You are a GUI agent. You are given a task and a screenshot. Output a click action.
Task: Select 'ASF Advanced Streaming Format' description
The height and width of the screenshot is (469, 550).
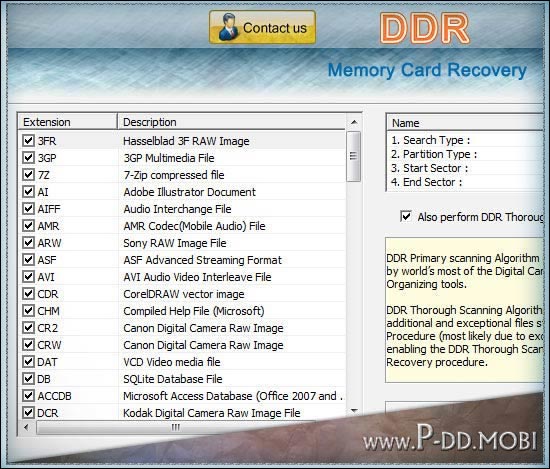click(x=202, y=260)
